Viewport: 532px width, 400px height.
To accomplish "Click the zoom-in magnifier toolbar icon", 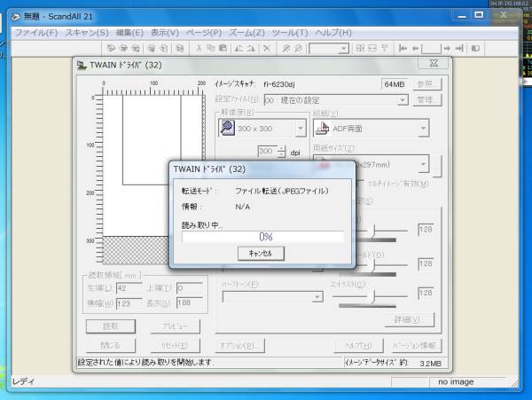I will 286,48.
